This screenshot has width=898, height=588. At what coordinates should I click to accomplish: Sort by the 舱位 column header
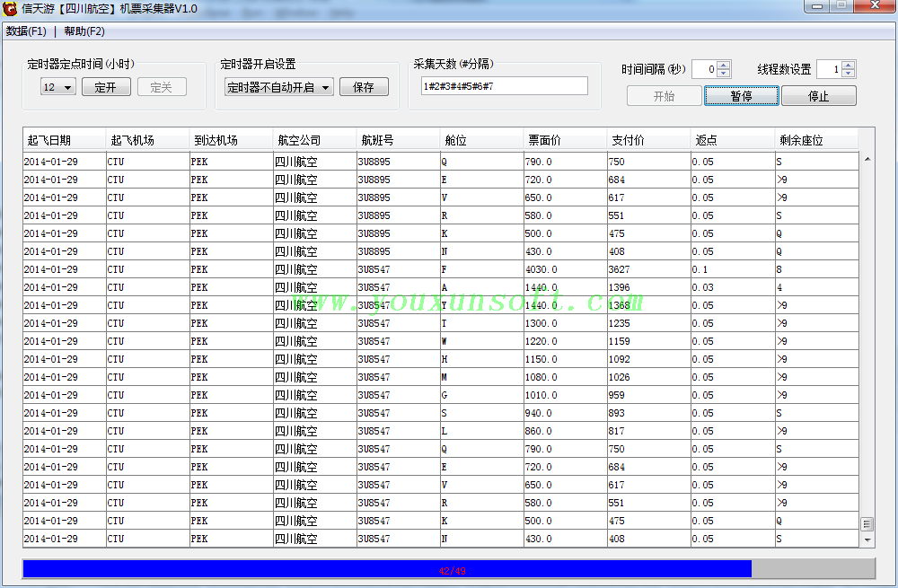coord(482,140)
